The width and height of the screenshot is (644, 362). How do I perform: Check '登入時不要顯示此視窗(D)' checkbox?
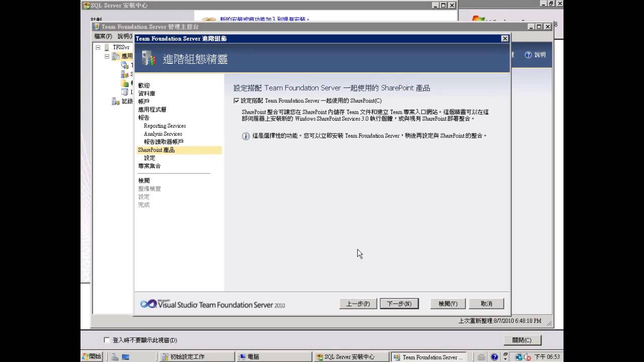[106, 340]
